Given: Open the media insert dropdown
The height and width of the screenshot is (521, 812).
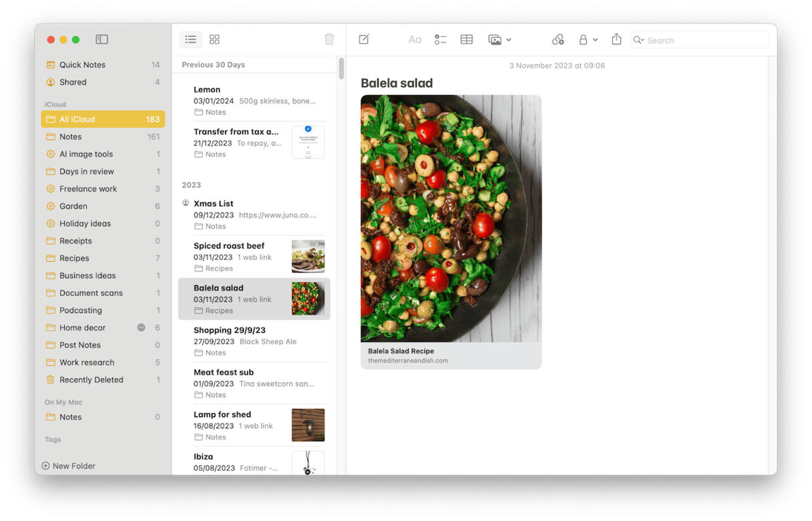Looking at the screenshot, I should coord(499,40).
